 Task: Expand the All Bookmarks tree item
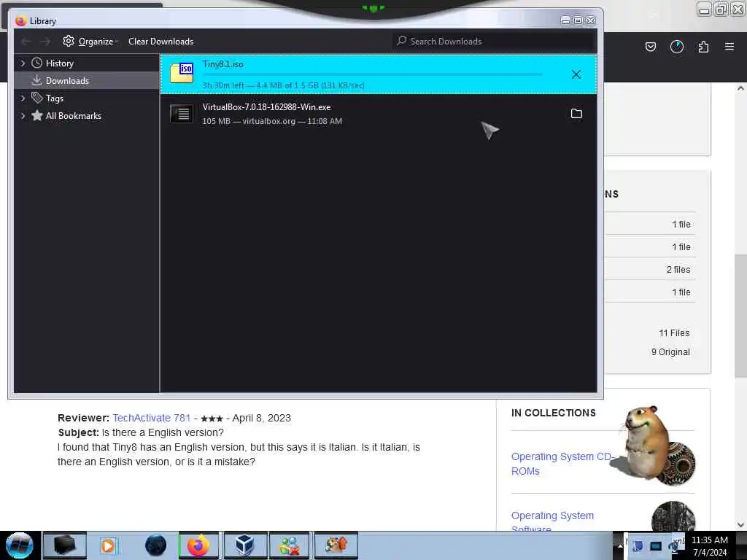[x=23, y=116]
